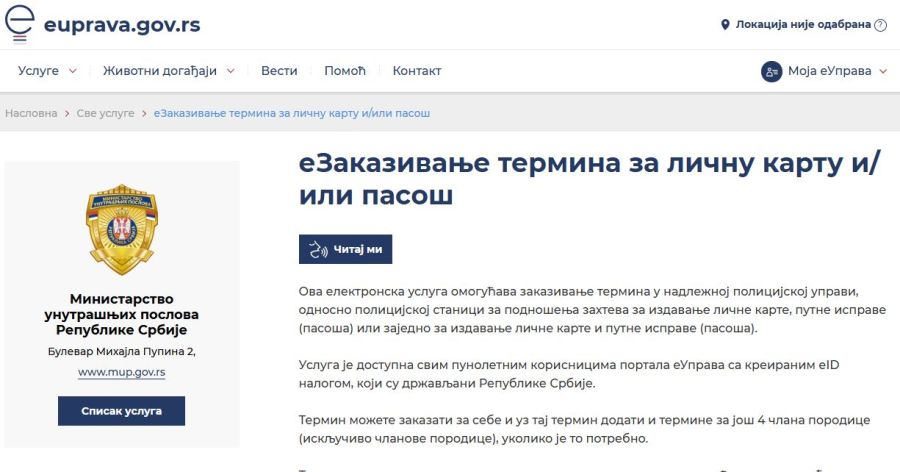The height and width of the screenshot is (472, 900).
Task: Click the eUprava 'e' logo icon
Action: tap(20, 24)
